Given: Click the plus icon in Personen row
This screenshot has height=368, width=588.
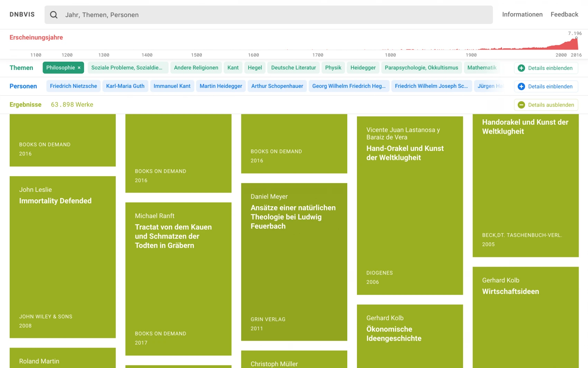Looking at the screenshot, I should click(521, 87).
